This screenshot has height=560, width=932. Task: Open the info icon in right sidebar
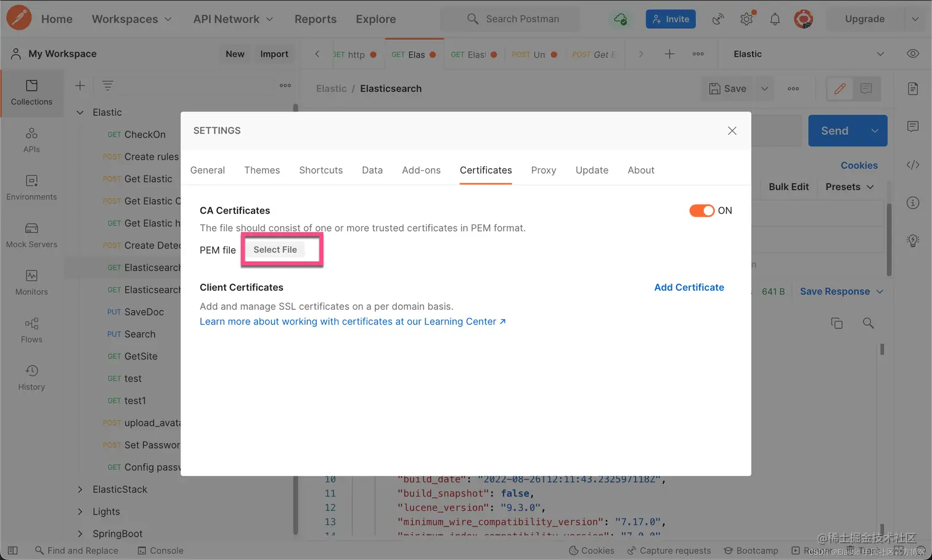pos(913,203)
